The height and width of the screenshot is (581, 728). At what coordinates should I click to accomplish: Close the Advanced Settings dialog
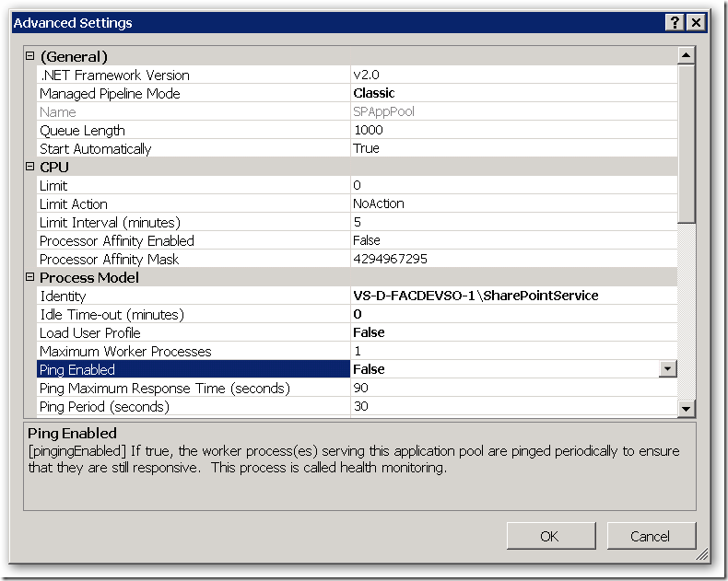tap(697, 22)
